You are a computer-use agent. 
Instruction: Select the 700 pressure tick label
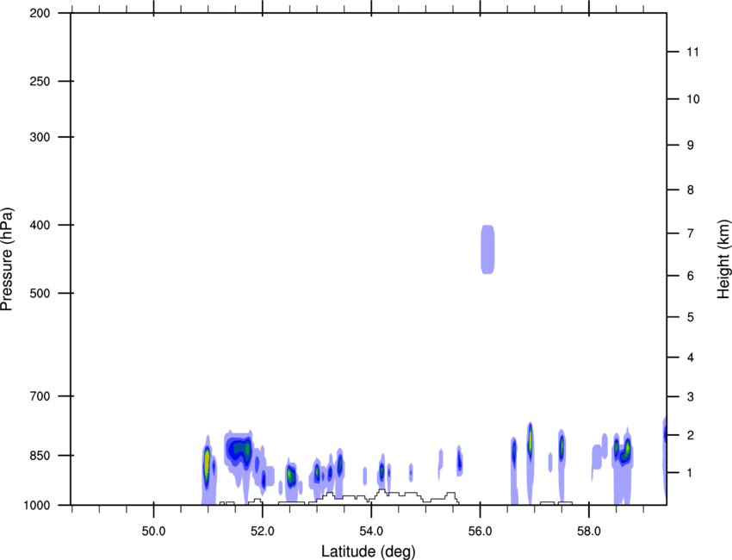(40, 396)
